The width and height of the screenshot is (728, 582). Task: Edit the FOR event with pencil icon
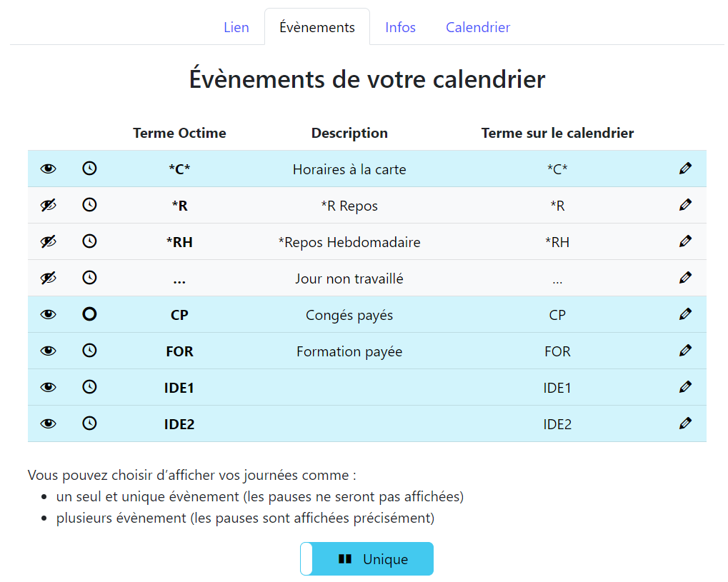[x=685, y=351]
